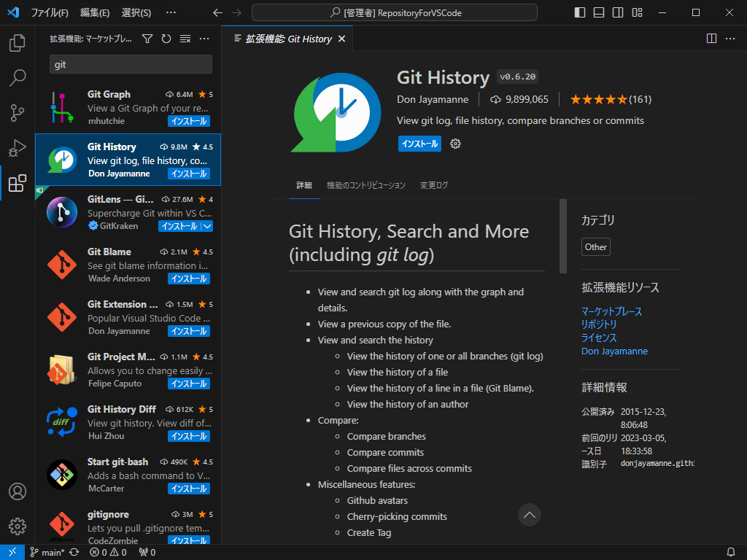
Task: Open the Accounts menu icon
Action: tap(18, 491)
